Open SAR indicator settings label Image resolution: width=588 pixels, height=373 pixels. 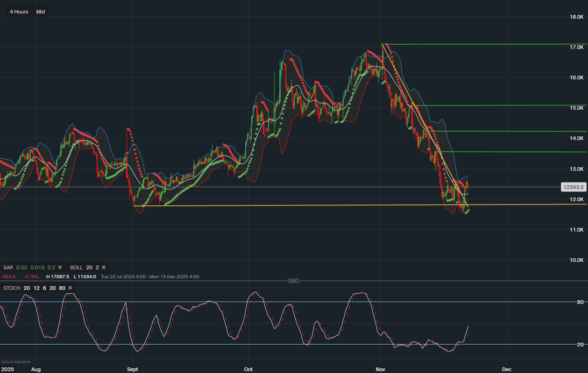[8, 267]
